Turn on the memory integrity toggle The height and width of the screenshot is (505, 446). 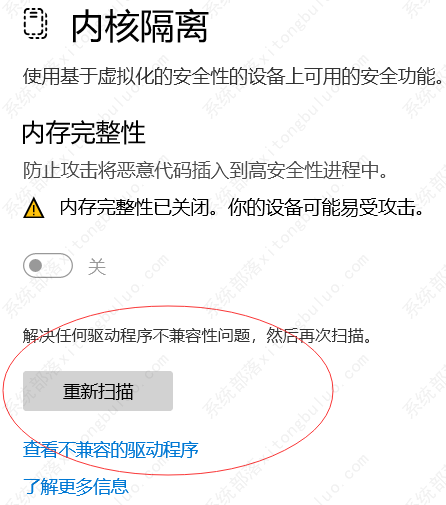(48, 266)
